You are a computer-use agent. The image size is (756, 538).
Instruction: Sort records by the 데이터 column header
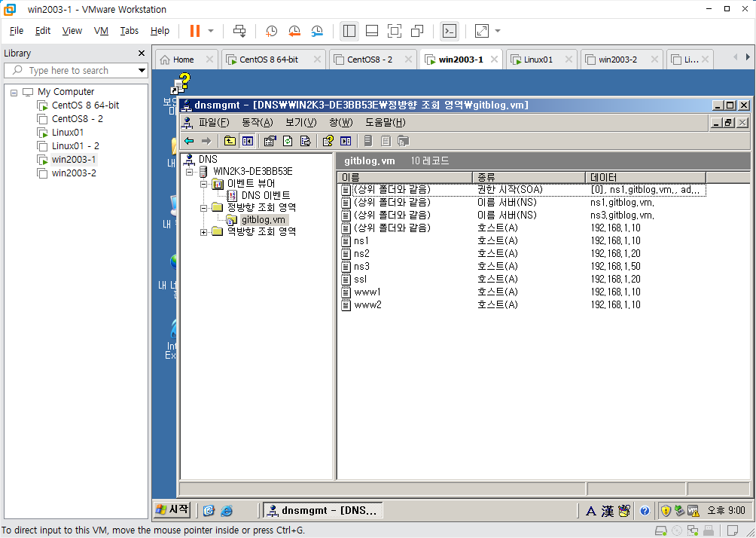(x=645, y=178)
